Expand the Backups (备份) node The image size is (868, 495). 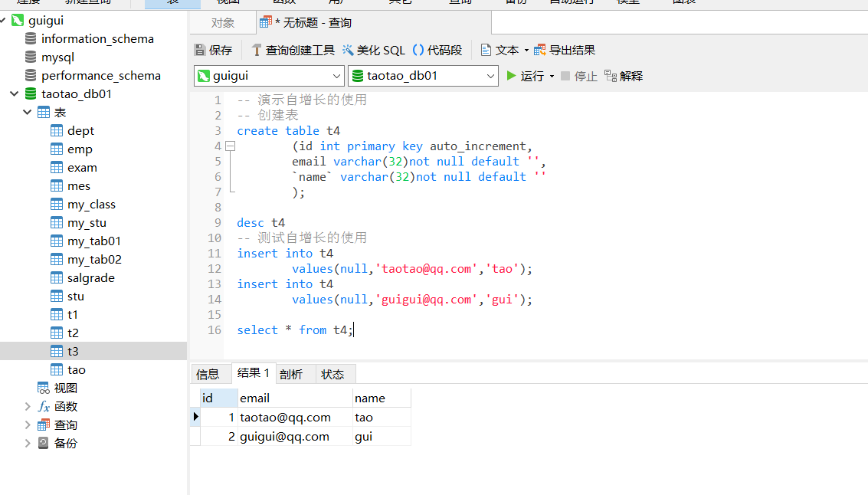[27, 443]
